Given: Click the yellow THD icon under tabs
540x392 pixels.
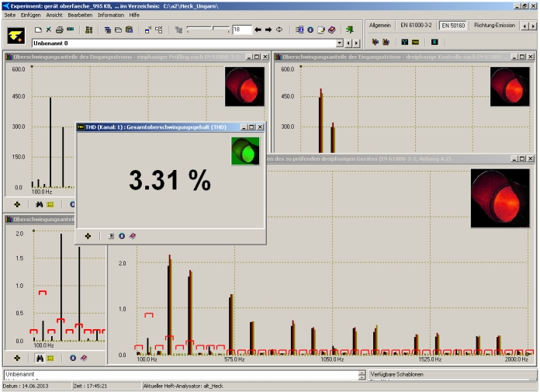Looking at the screenshot, I should (x=415, y=41).
